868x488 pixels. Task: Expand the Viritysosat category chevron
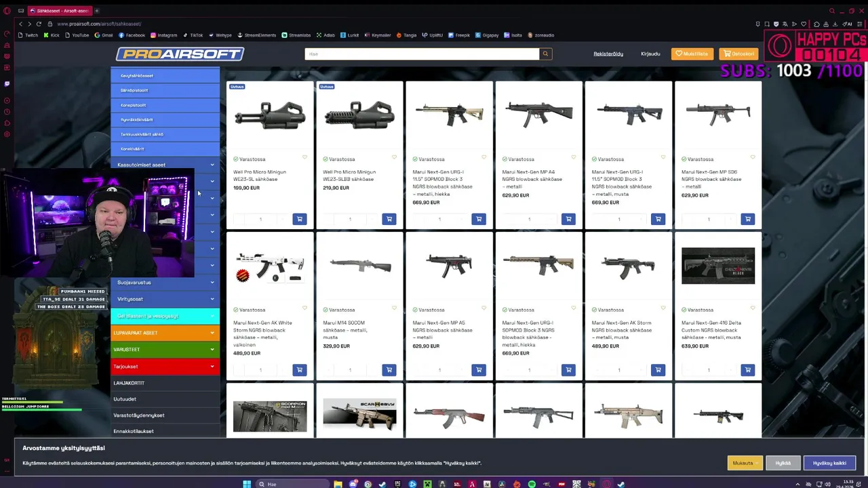(212, 299)
